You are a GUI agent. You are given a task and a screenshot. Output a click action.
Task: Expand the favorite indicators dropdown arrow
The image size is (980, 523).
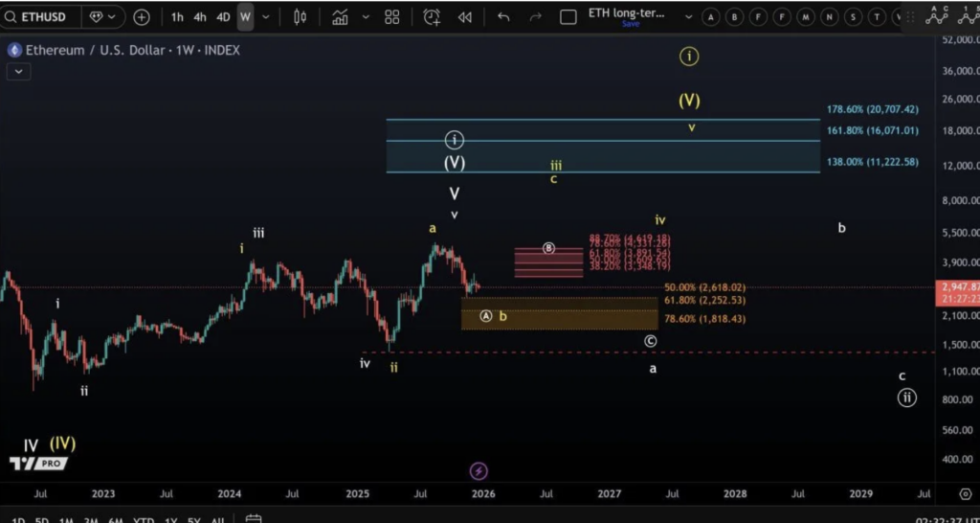tap(366, 17)
